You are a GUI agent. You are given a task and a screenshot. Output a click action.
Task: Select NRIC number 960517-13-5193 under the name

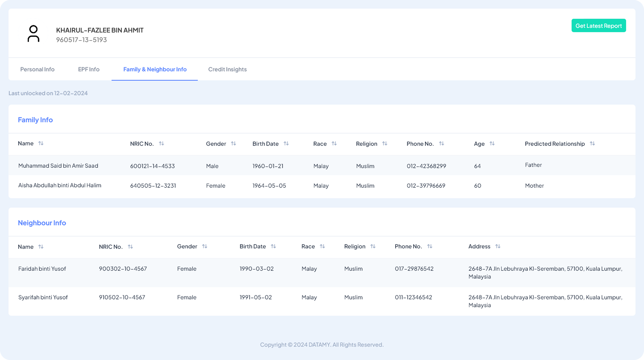point(81,40)
